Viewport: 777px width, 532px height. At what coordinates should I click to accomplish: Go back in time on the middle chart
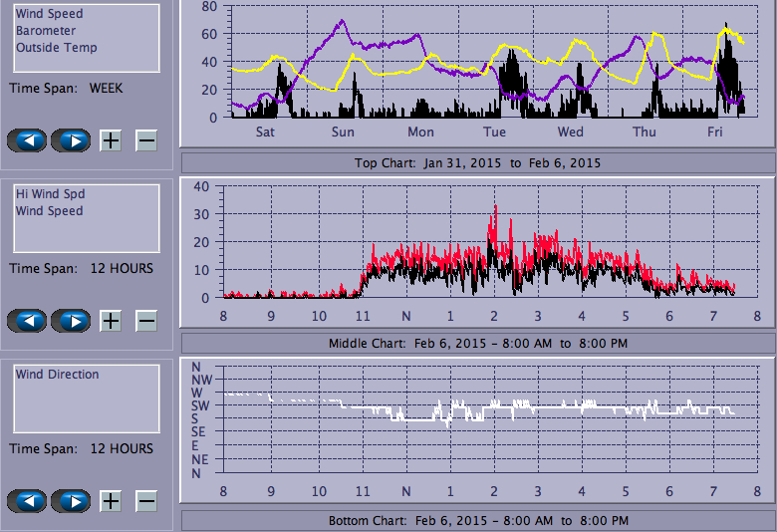click(28, 321)
